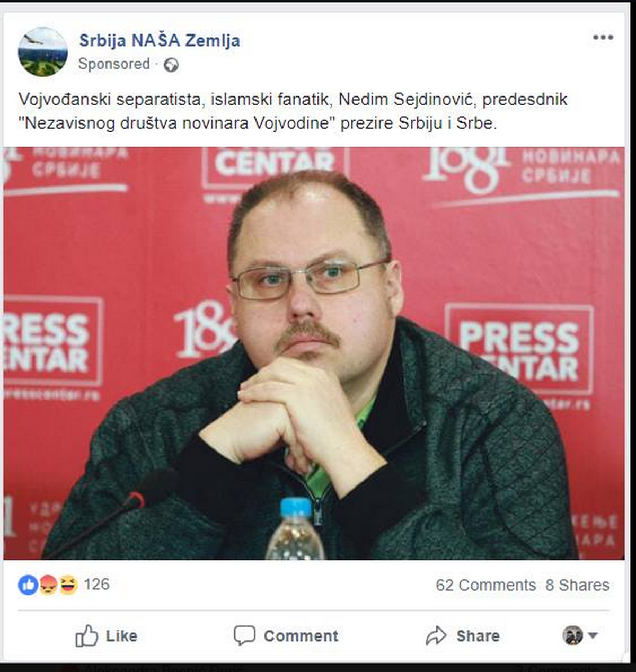Viewport: 636px width, 672px height.
Task: Click the arrow Share icon
Action: pyautogui.click(x=436, y=635)
